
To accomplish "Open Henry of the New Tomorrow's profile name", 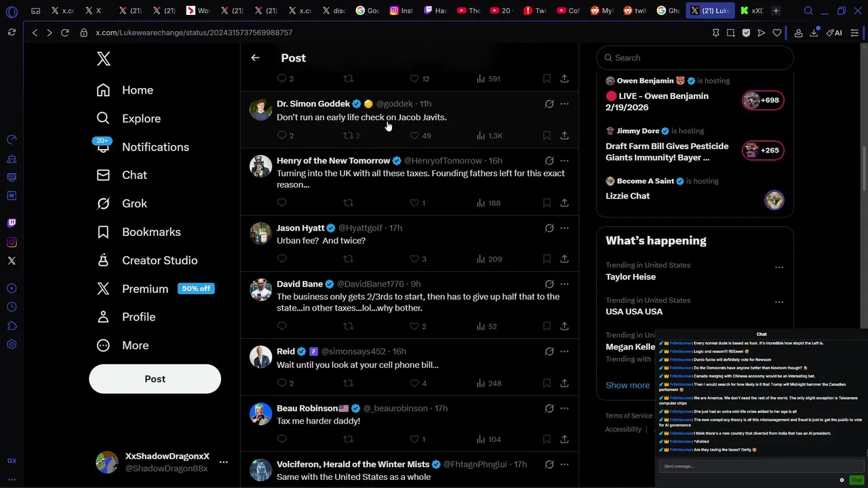I will (x=333, y=161).
